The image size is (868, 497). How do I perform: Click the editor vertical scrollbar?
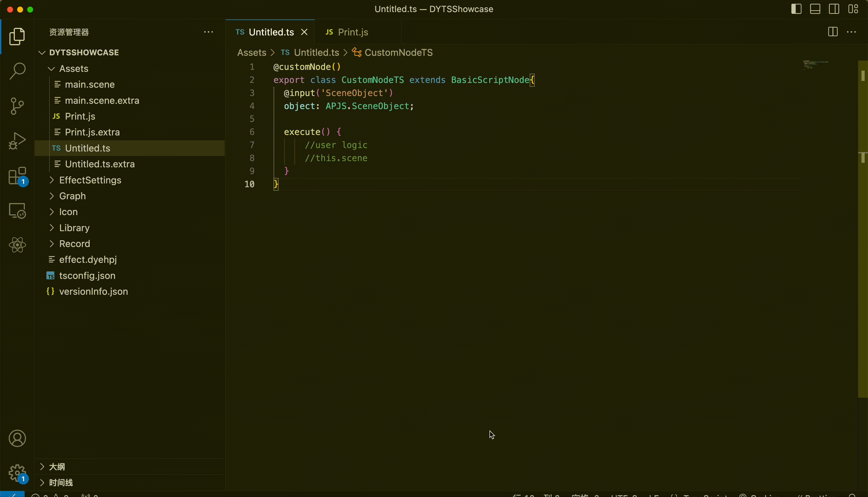(x=862, y=229)
